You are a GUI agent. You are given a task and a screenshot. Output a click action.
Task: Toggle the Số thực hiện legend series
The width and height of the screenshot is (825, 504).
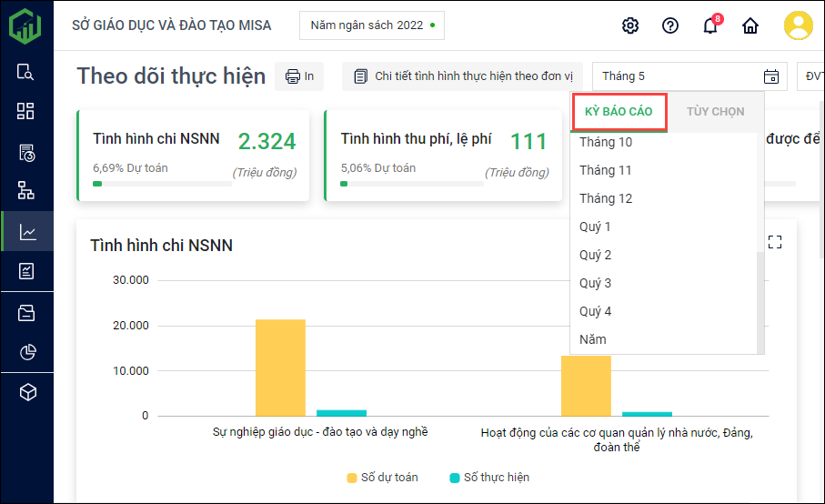click(489, 478)
